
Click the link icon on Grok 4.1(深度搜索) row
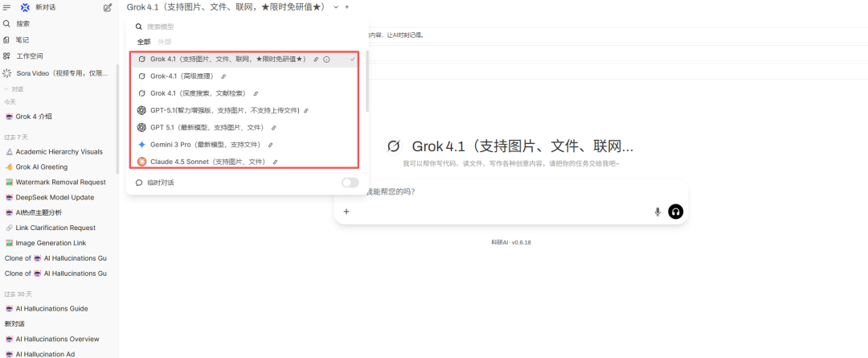click(256, 93)
